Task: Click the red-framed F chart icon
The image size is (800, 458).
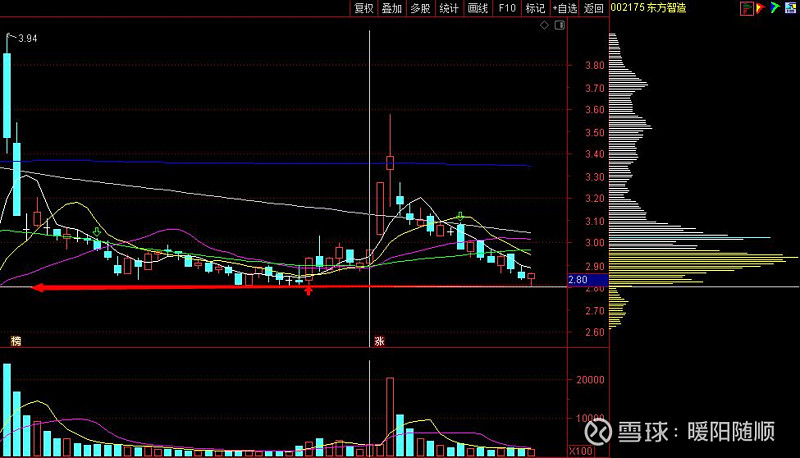Action: point(746,8)
